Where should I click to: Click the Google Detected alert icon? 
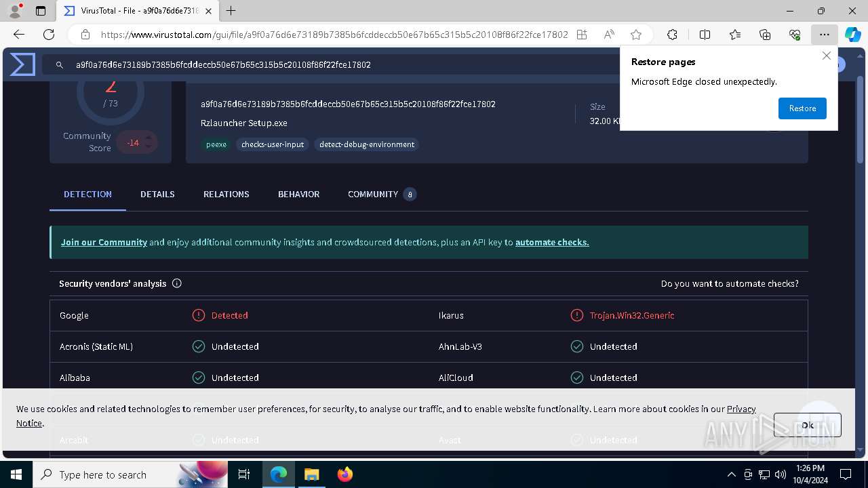coord(199,315)
